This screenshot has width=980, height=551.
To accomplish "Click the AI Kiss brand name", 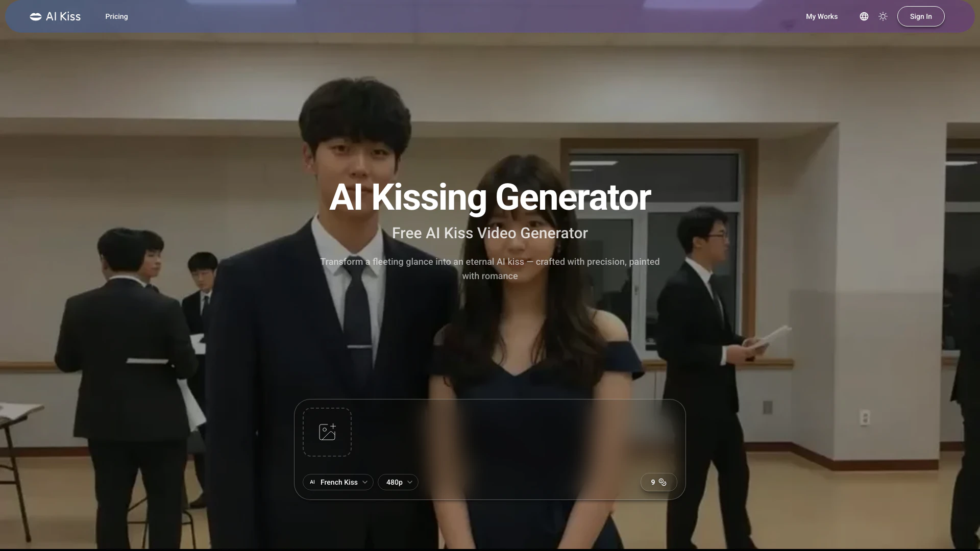I will click(x=63, y=16).
